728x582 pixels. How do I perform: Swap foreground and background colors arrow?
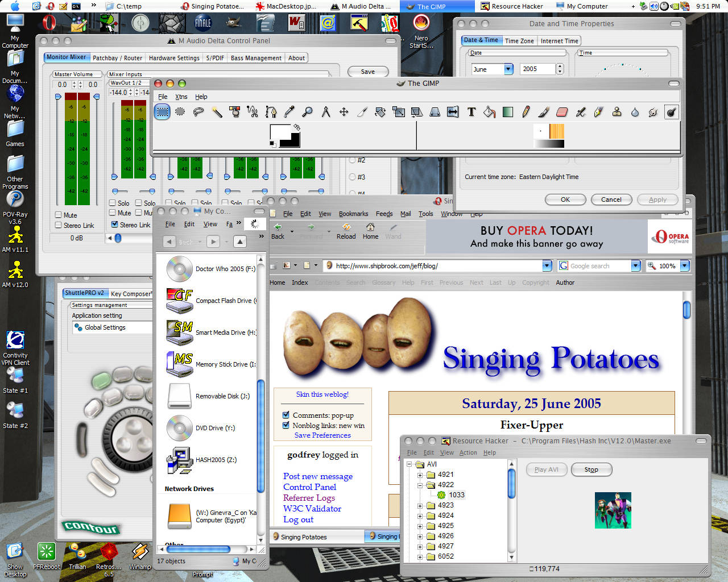coord(296,127)
